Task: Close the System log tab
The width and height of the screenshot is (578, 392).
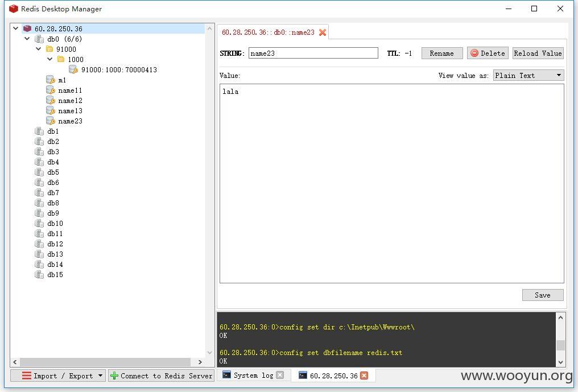Action: tap(280, 375)
